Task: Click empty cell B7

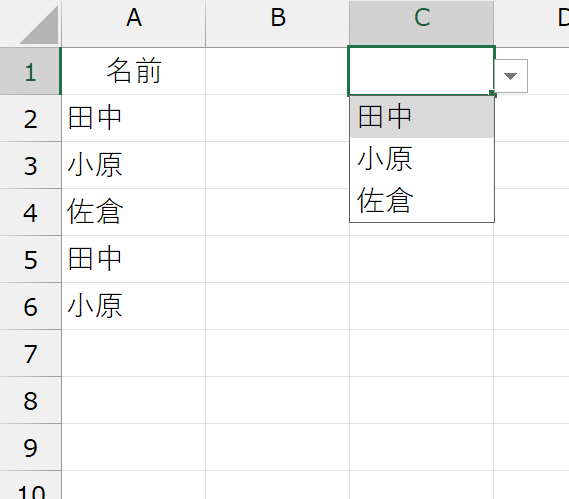Action: point(278,353)
